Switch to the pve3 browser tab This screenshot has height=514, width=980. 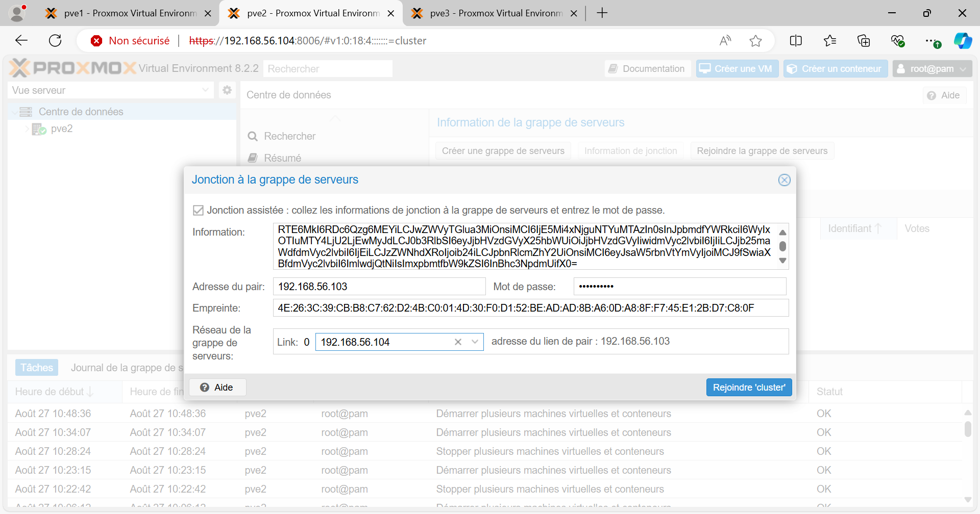(494, 13)
